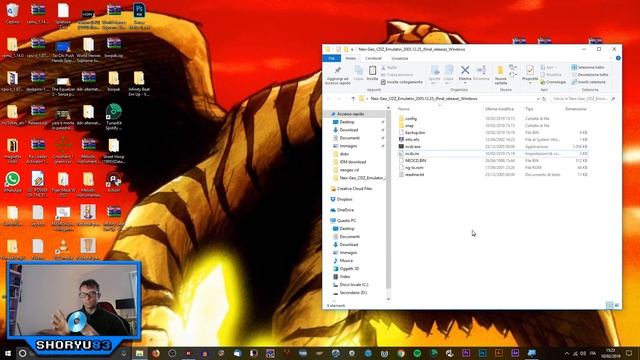Click Inverti selezione in ribbon
This screenshot has width=640, height=360.
(x=589, y=82)
